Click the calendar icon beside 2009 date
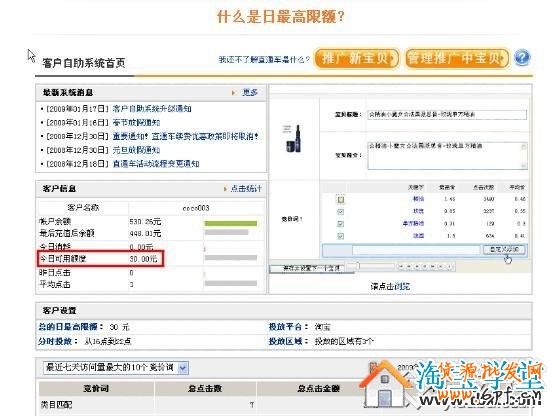Image resolution: width=552 pixels, height=416 pixels. tap(373, 367)
